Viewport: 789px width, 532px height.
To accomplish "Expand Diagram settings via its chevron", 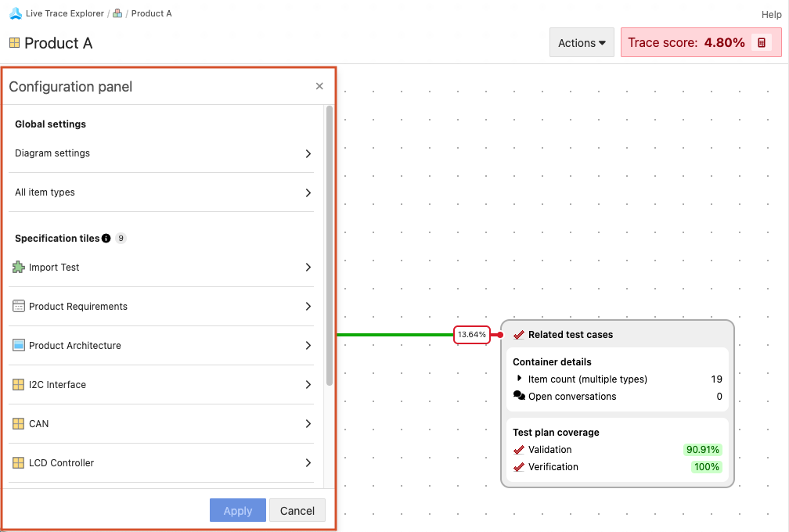I will tap(308, 153).
